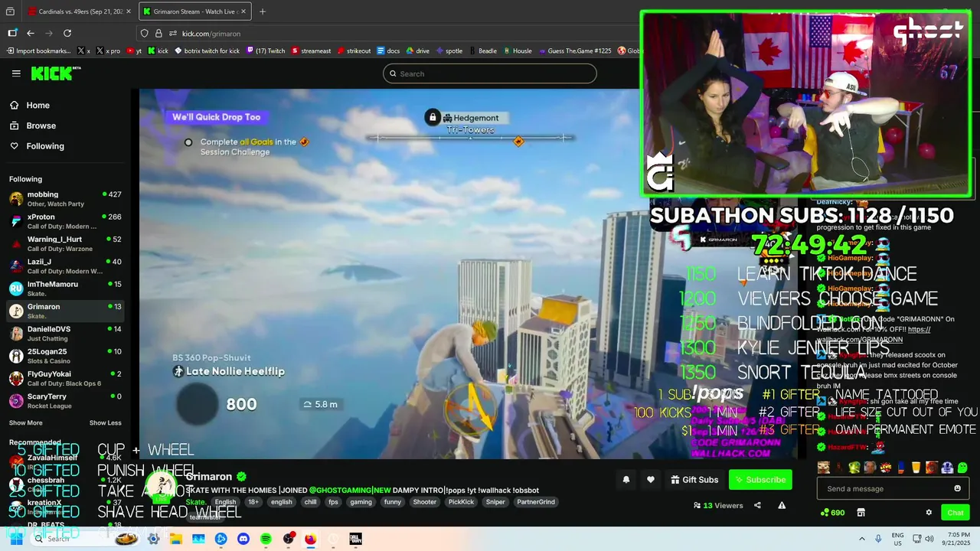Open Lazil_J channel in Following list
The image size is (980, 551).
(65, 266)
